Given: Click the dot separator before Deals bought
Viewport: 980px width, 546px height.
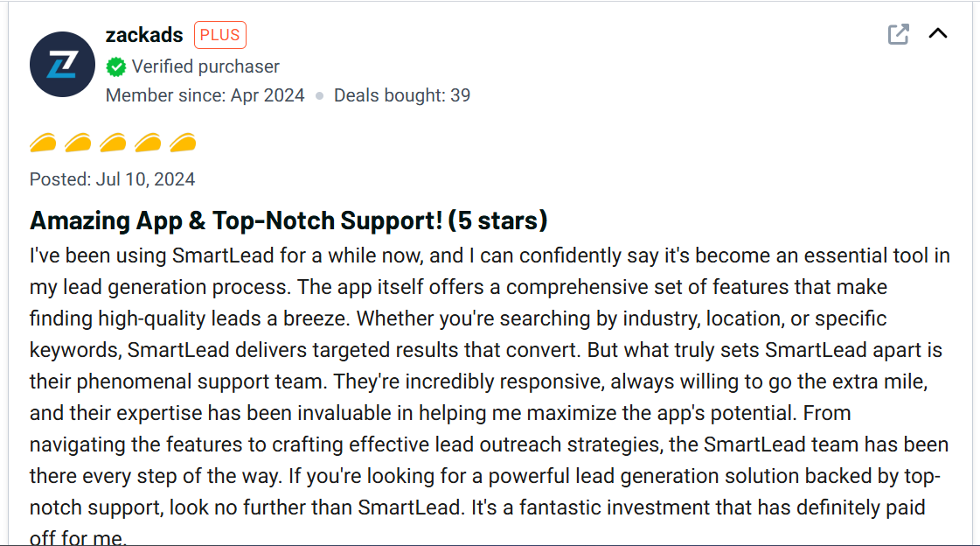Looking at the screenshot, I should point(320,95).
